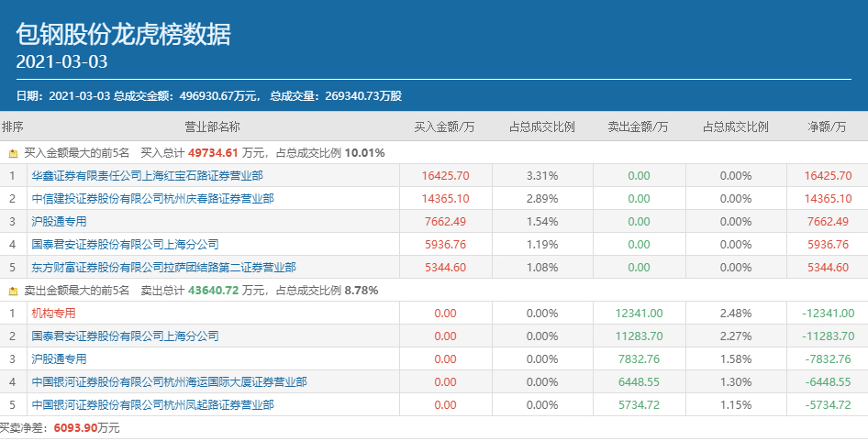Open 国泰君安上海分公司 in the top buyers list

click(x=125, y=245)
